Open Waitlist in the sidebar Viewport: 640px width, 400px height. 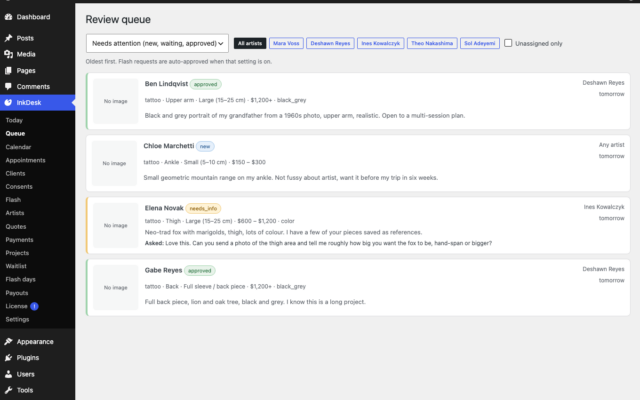pyautogui.click(x=16, y=266)
